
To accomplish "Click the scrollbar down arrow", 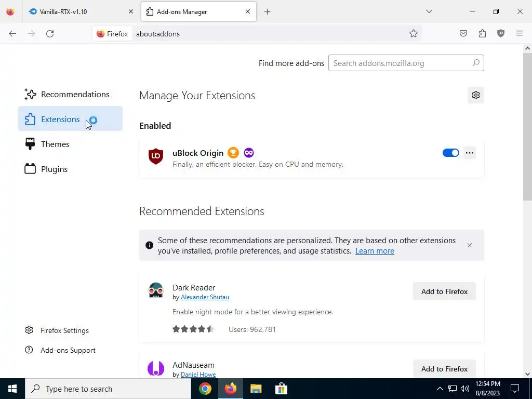I will (x=527, y=374).
